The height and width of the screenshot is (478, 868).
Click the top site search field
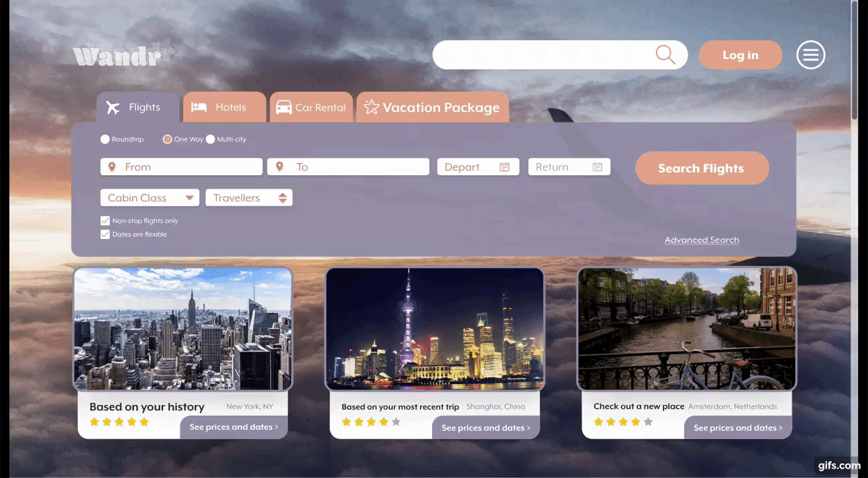tap(560, 54)
